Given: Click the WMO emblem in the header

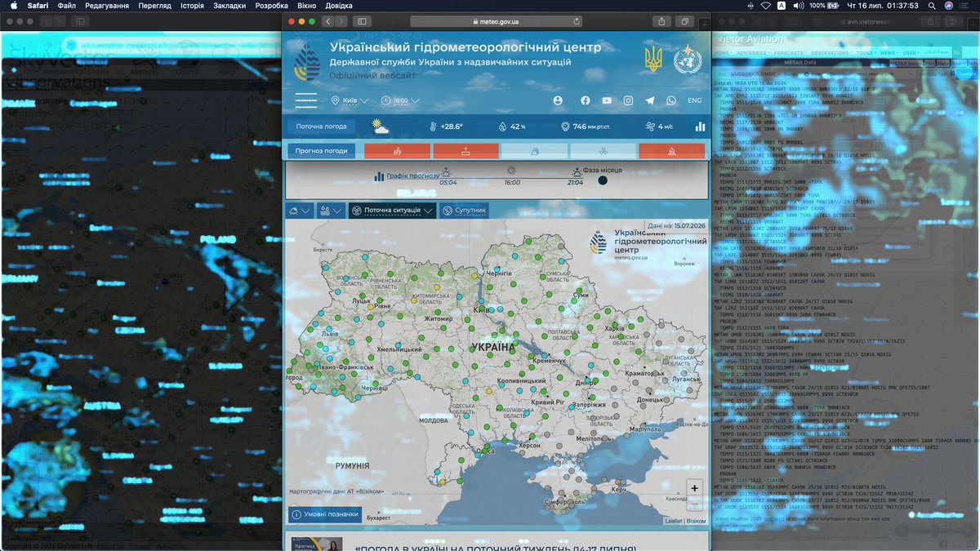Looking at the screenshot, I should coord(687,60).
